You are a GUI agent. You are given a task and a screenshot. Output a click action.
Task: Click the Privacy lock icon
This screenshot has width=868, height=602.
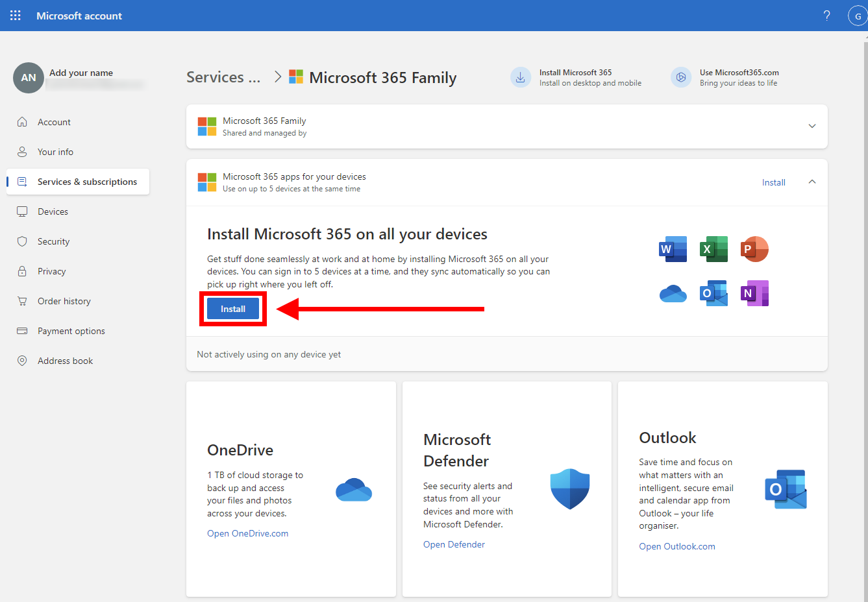coord(22,271)
